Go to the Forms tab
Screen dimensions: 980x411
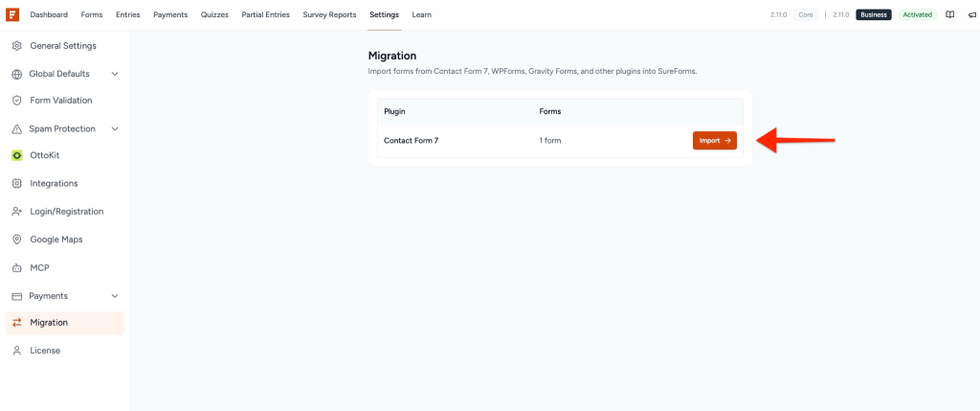click(92, 14)
